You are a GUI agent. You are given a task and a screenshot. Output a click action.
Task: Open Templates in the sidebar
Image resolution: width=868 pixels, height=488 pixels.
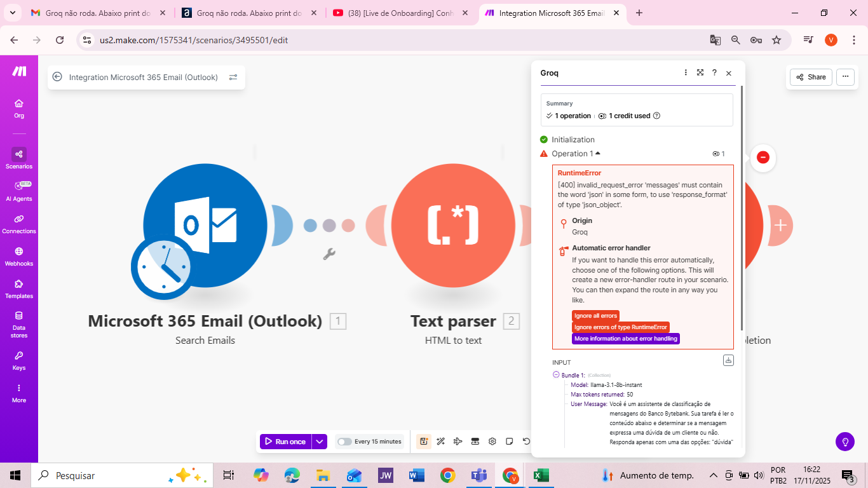(19, 288)
